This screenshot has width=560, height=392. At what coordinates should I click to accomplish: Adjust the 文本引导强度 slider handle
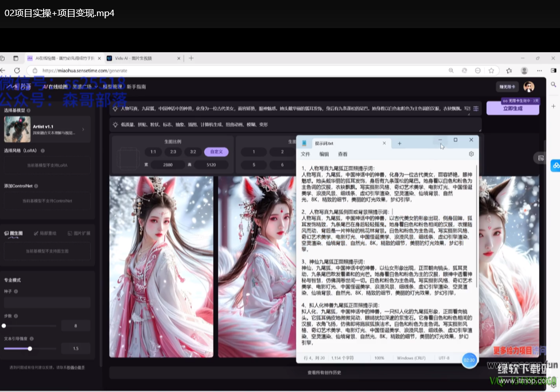coord(30,348)
